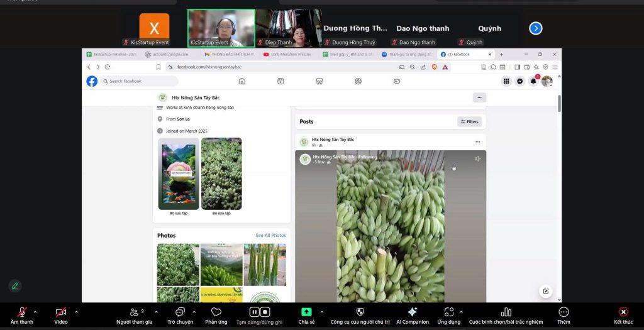Viewport: 644px width, 330px height.
Task: Select Diep Thanh's video thumbnail
Action: point(289,28)
